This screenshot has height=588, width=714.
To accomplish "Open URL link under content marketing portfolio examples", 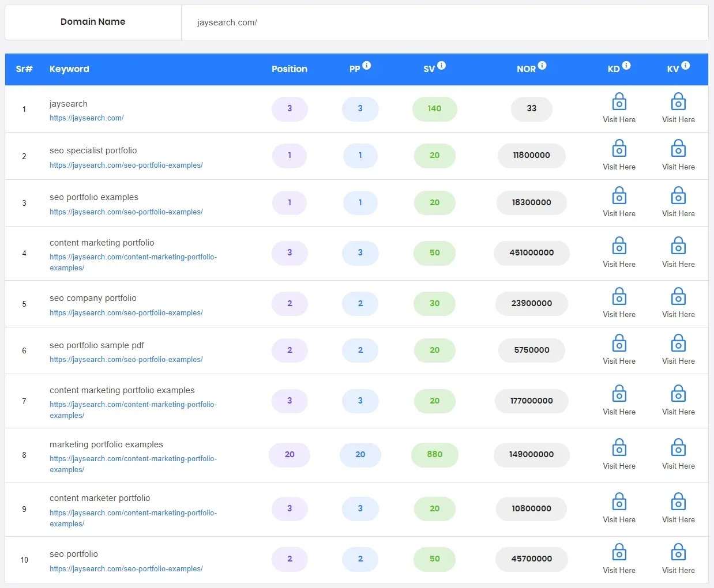I will 133,410.
